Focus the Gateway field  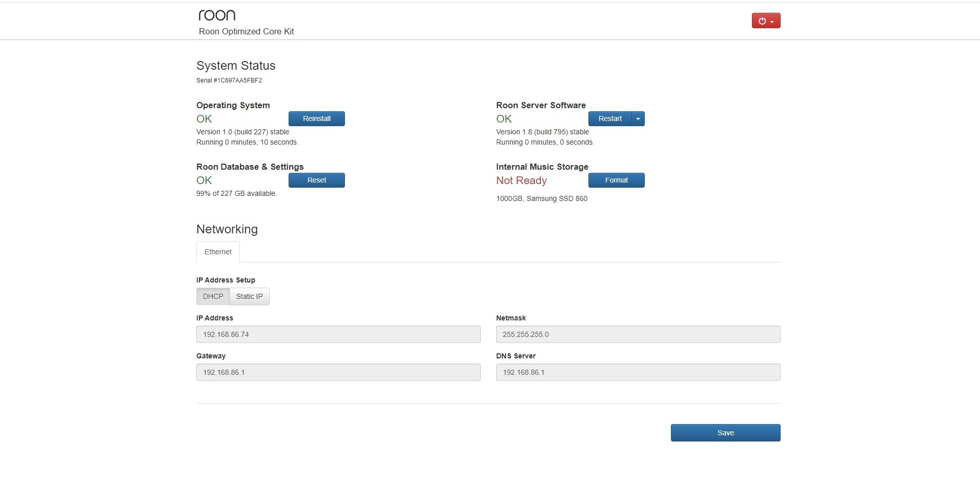[x=338, y=372]
